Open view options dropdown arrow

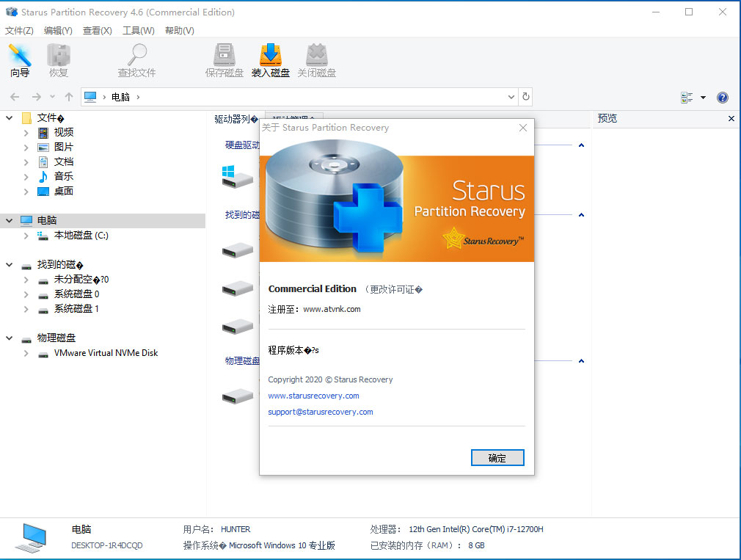[x=703, y=98]
